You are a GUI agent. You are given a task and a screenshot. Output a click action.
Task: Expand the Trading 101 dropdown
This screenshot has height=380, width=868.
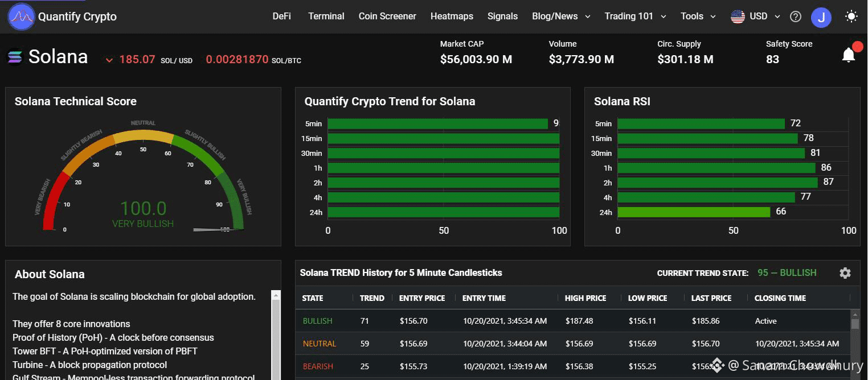635,16
